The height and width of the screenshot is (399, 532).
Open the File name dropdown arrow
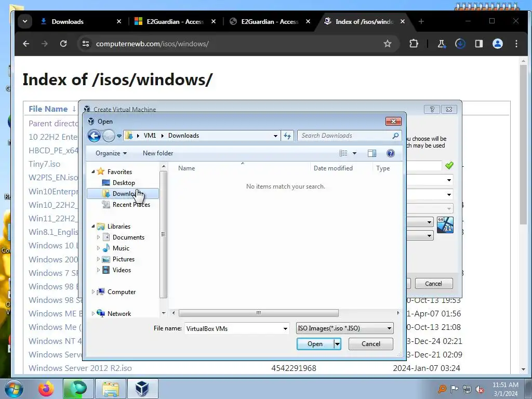[x=285, y=328]
